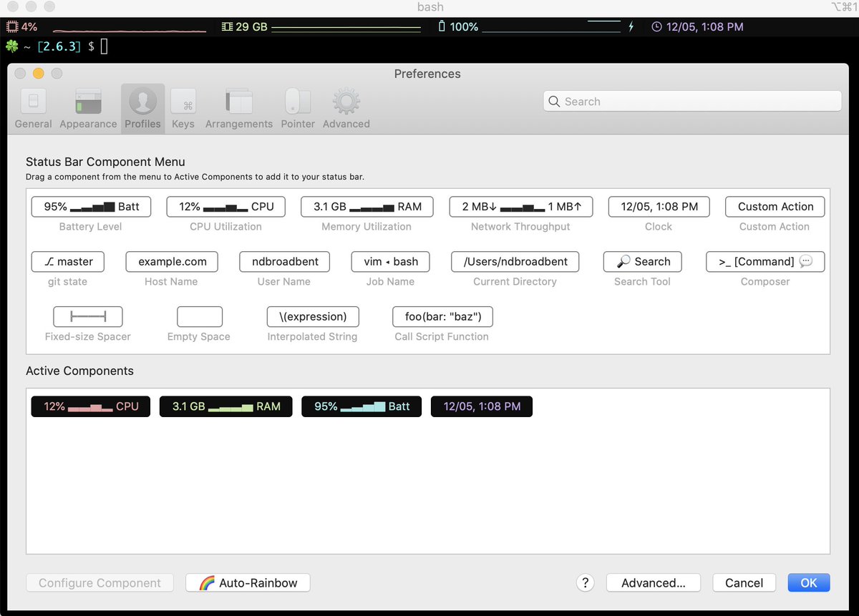
Task: Click the Composer component
Action: (765, 261)
